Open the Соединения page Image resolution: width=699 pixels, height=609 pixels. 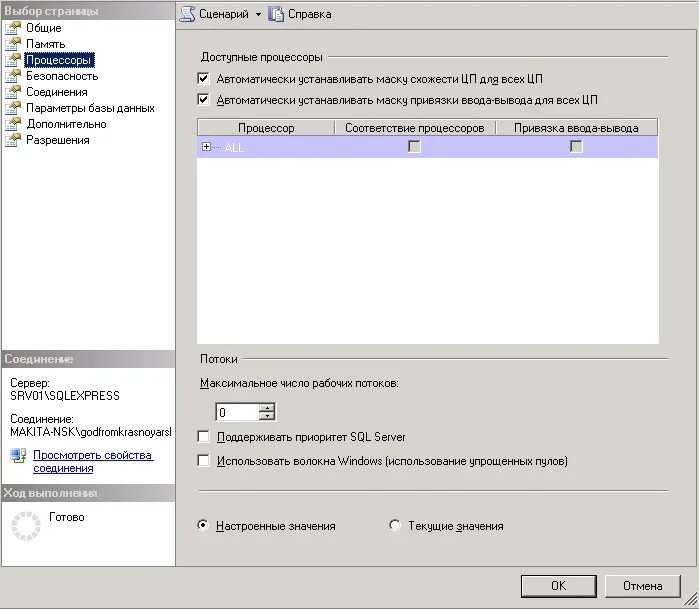57,92
